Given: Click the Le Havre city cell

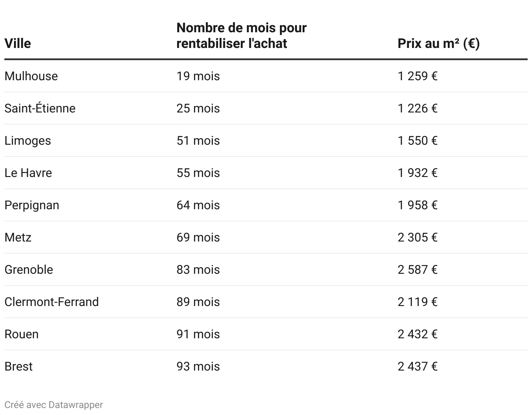Looking at the screenshot, I should 28,173.
